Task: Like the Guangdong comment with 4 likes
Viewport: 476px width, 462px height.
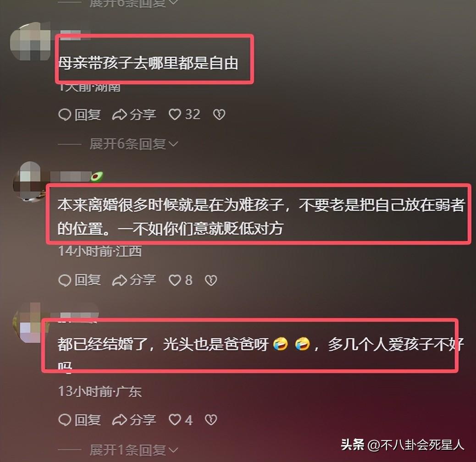Action: [x=180, y=420]
